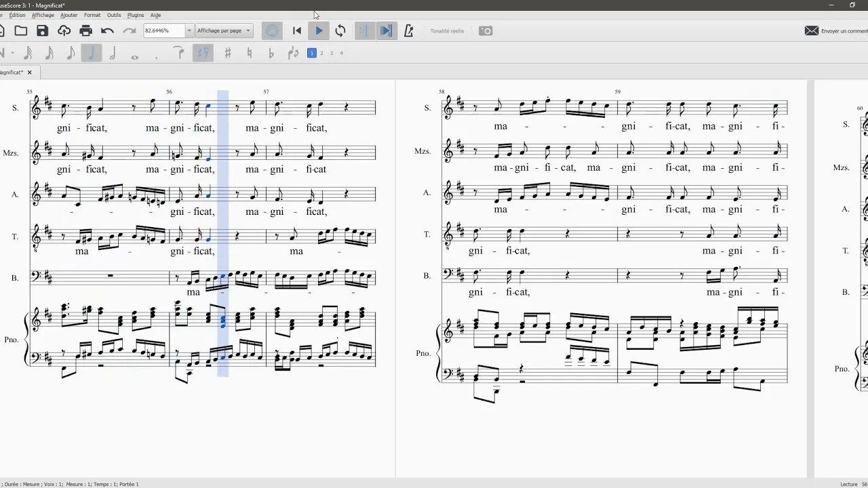The height and width of the screenshot is (488, 868).
Task: Select the quarter note duration
Action: tap(92, 53)
